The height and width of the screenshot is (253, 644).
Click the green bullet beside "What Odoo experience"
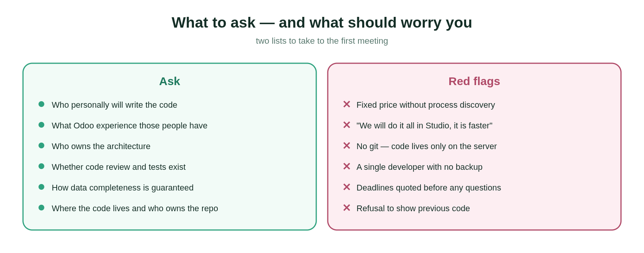[x=41, y=125]
